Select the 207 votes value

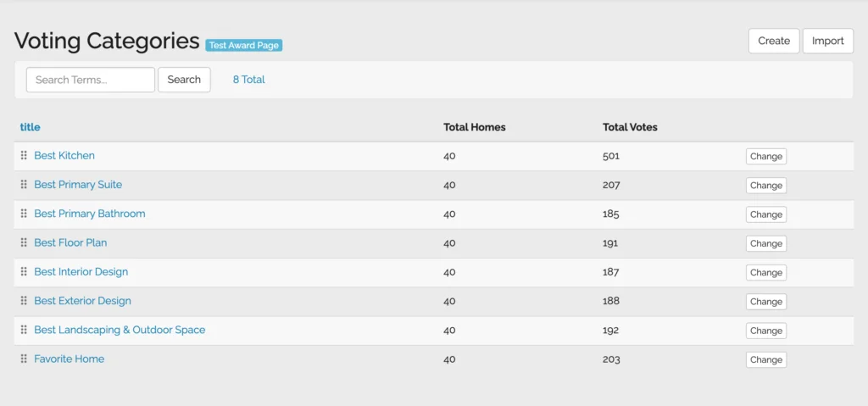[x=611, y=185]
